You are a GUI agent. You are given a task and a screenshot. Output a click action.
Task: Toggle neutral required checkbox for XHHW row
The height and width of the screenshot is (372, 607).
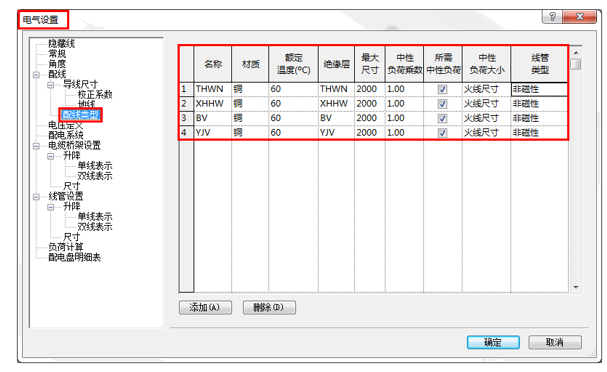point(442,104)
